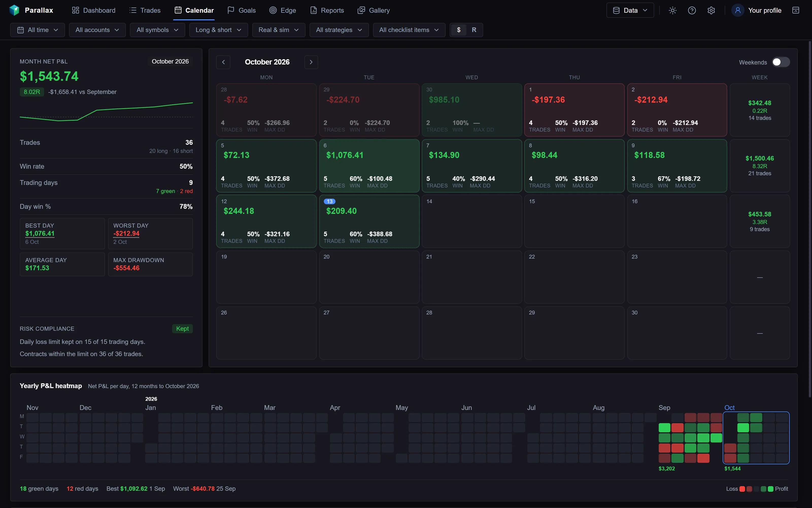Open the Dashboard tab
The image size is (812, 508).
(94, 10)
